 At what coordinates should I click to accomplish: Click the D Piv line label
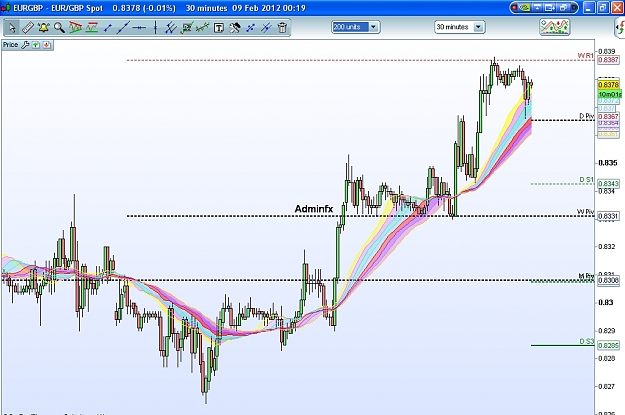point(586,116)
